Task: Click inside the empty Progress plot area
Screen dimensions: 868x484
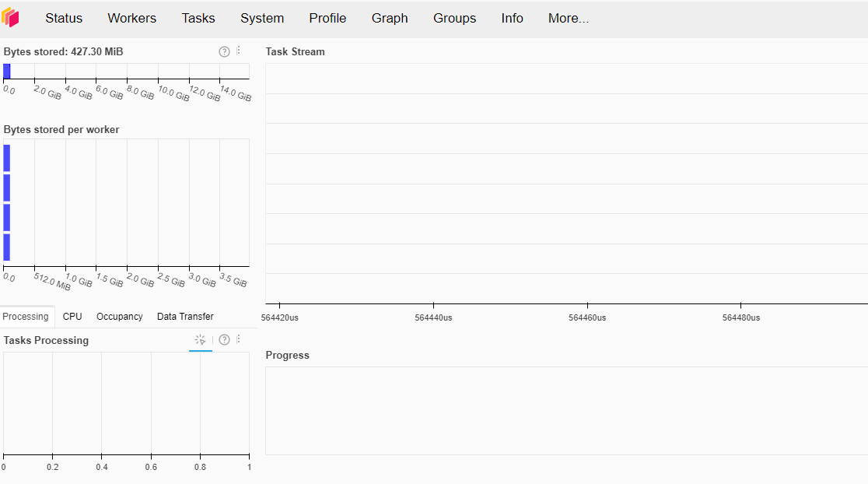Action: pos(566,411)
